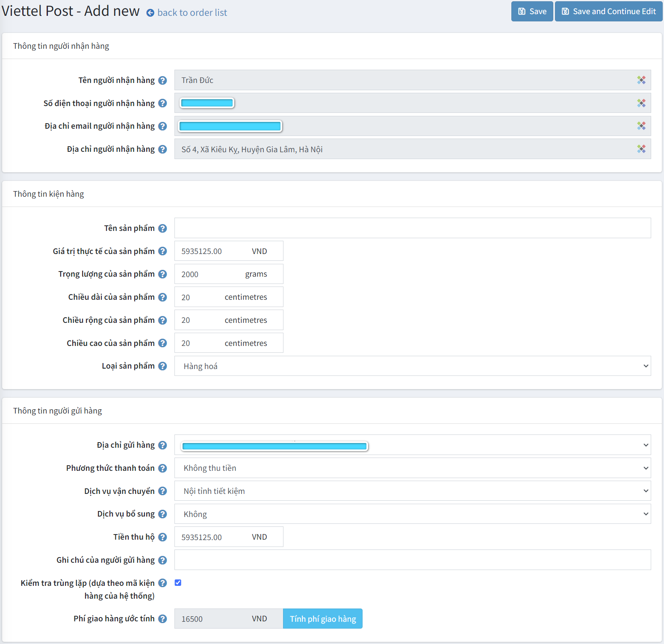
Task: Click help icon for Phí giao hàng ước tính
Action: (x=162, y=619)
